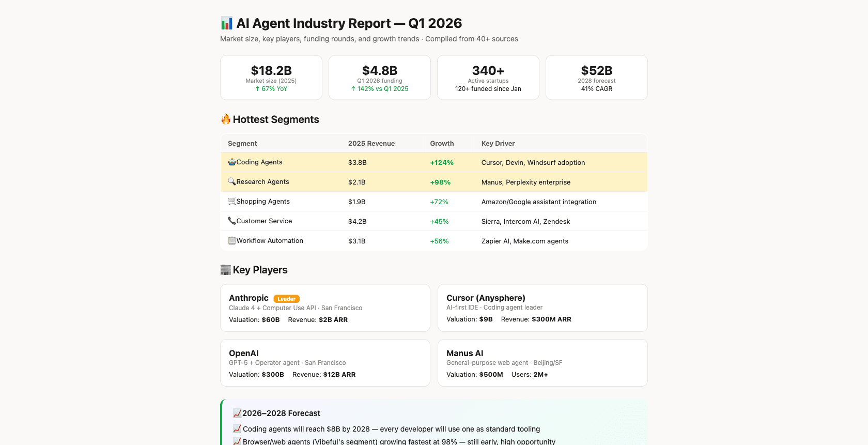Click Cursor's Revenue $300M ARR value

pos(551,319)
